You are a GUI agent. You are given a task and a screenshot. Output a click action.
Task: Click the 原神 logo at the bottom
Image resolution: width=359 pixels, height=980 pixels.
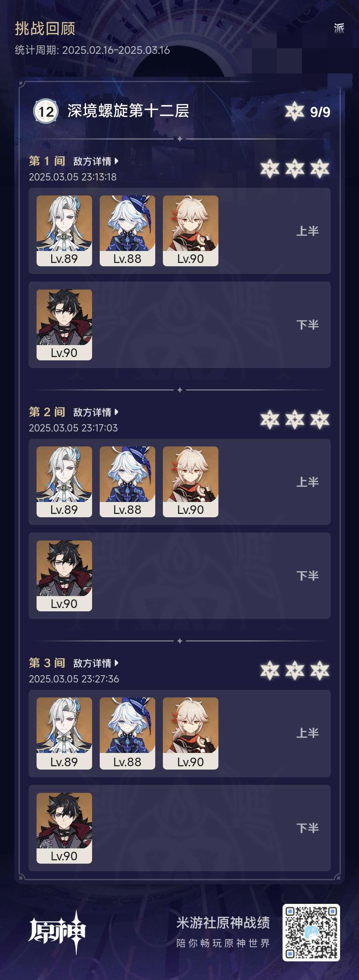(x=57, y=932)
